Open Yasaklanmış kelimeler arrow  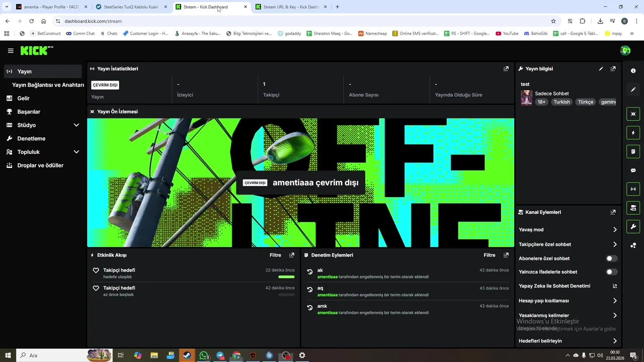pyautogui.click(x=615, y=316)
